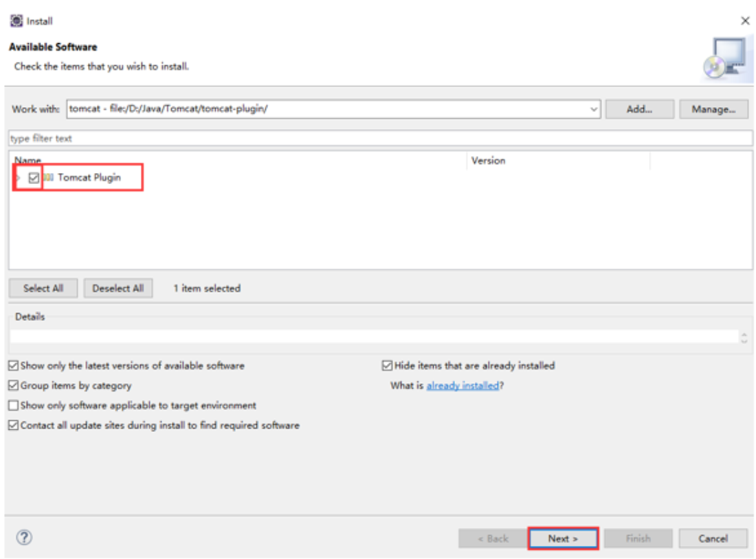Image resolution: width=756 pixels, height=559 pixels.
Task: Click the Version column header
Action: pyautogui.click(x=489, y=161)
